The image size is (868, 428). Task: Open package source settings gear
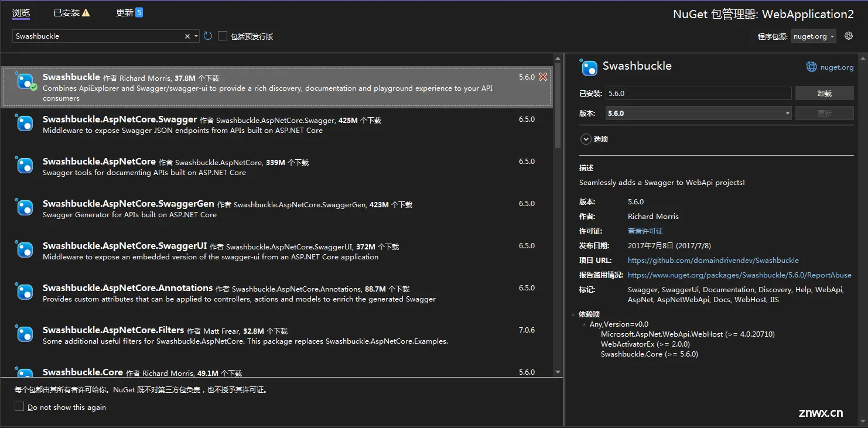(x=849, y=36)
